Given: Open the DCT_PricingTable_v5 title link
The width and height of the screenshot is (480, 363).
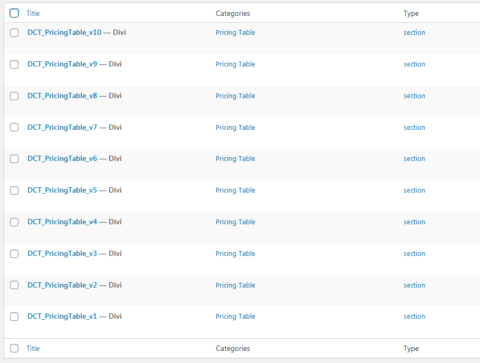Looking at the screenshot, I should (x=62, y=190).
